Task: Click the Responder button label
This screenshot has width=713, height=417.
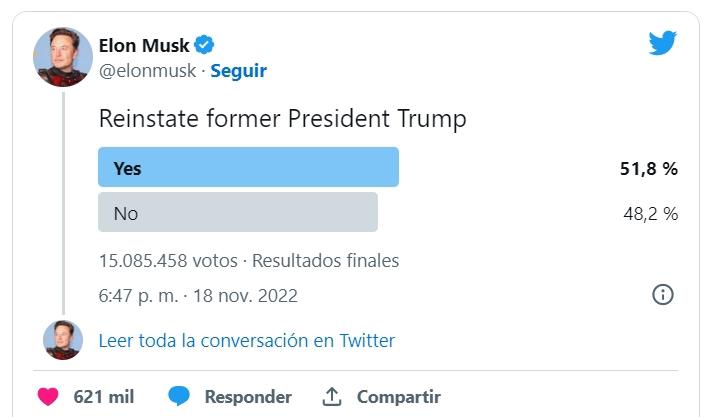Action: point(248,396)
